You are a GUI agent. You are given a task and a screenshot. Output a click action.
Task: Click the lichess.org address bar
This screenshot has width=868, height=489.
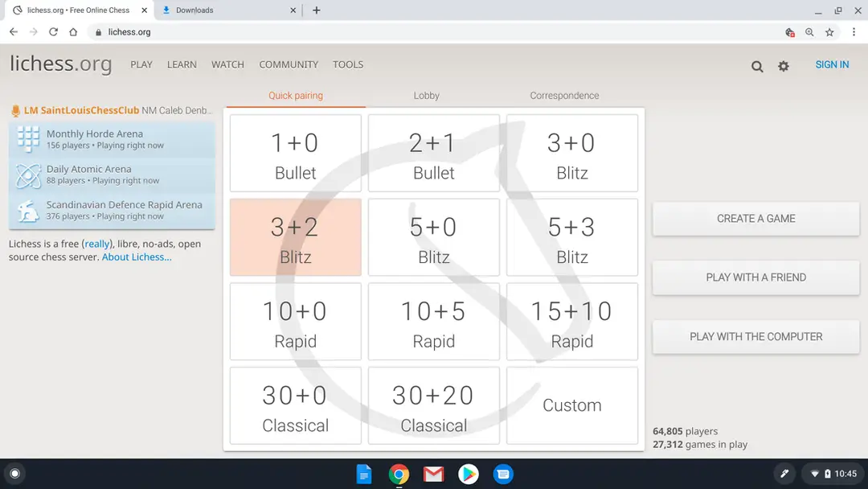tap(432, 32)
